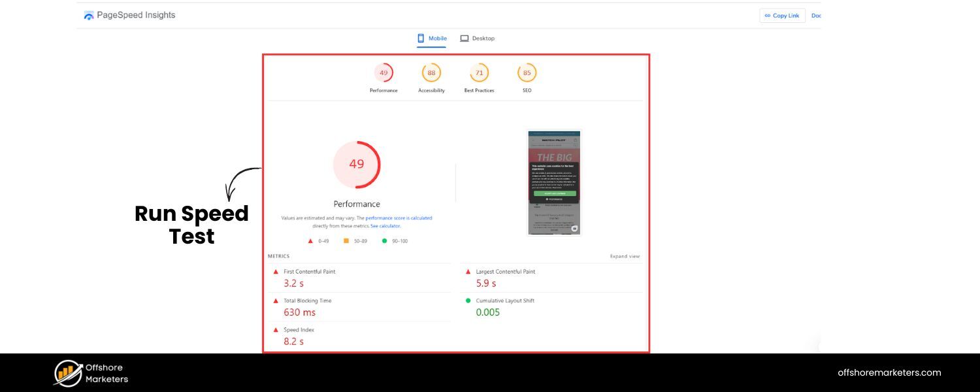The height and width of the screenshot is (392, 980).
Task: Click the link icon inside Copy Link button
Action: tap(768, 15)
